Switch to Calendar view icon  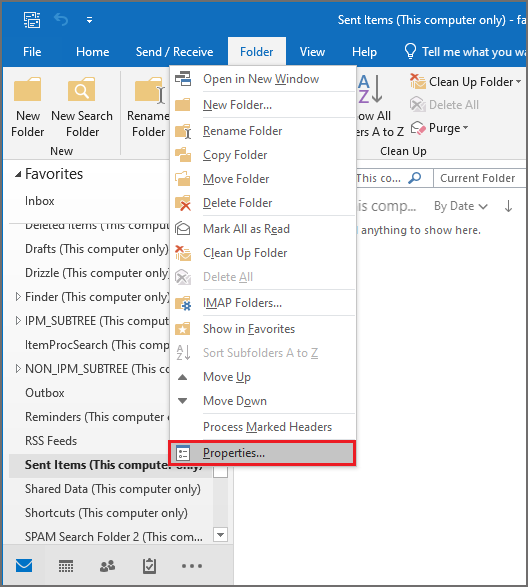click(66, 566)
